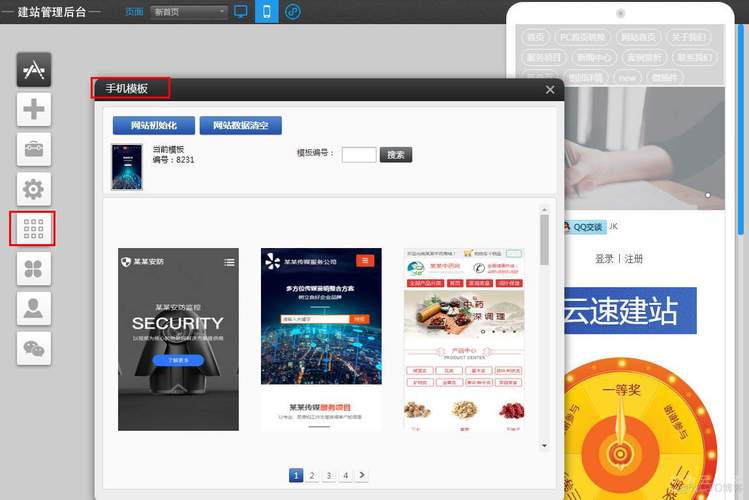Close the 手机模板 dialog
Viewport: 749px width, 500px height.
coord(550,90)
